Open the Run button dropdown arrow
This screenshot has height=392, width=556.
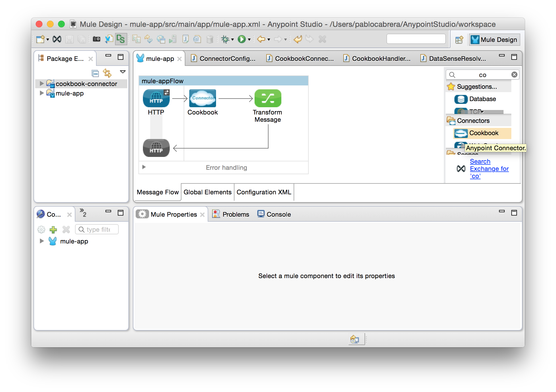[249, 39]
